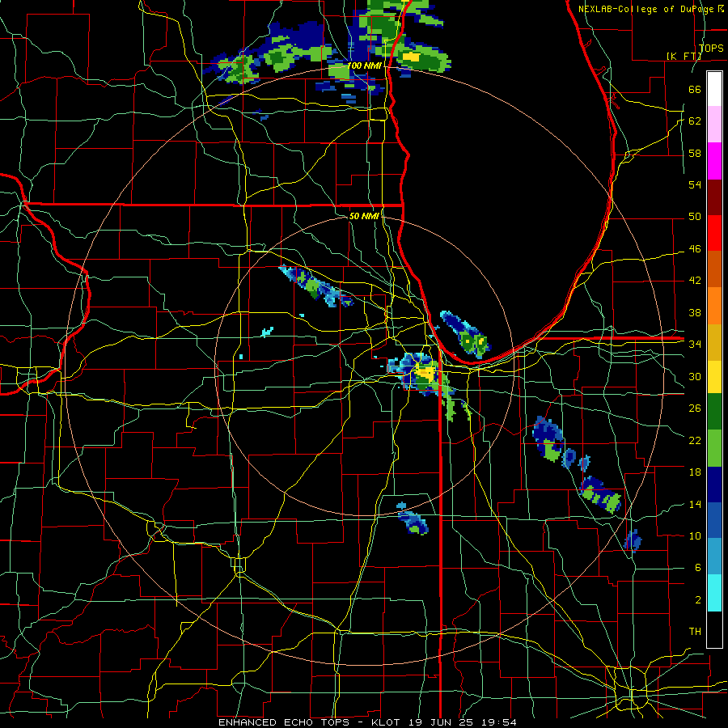The image size is (728, 728).
Task: Click the yellow 30 legend swatch
Action: pos(714,377)
